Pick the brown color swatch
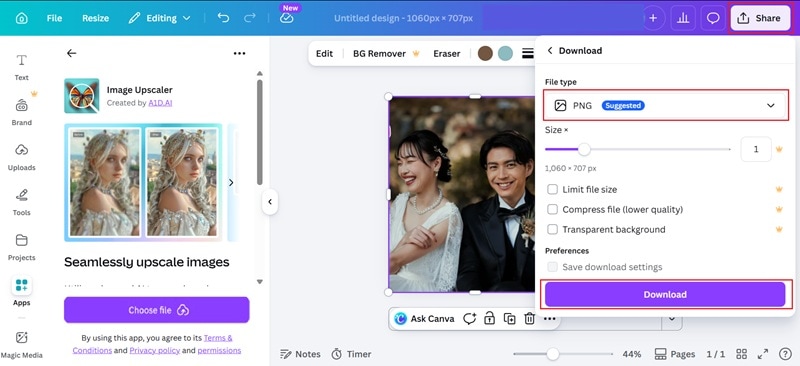Viewport: 800px width, 366px height. click(485, 54)
